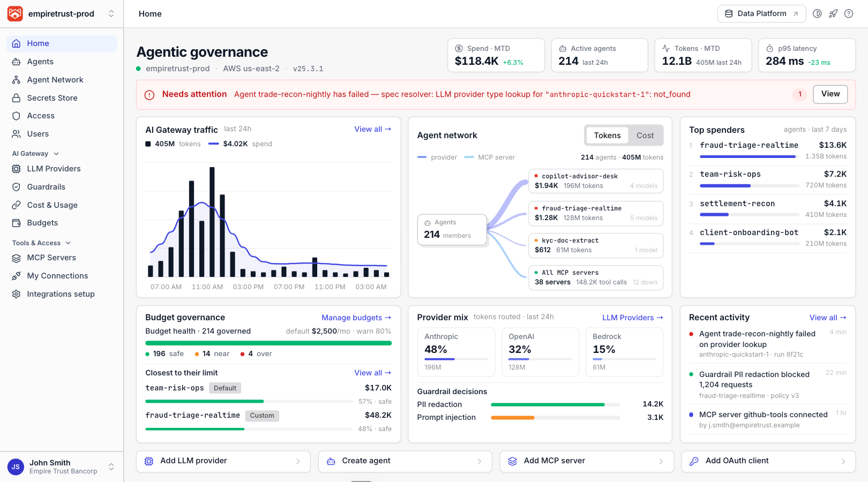Open the help question mark icon
Screen dimensions: 868x482
pos(849,14)
